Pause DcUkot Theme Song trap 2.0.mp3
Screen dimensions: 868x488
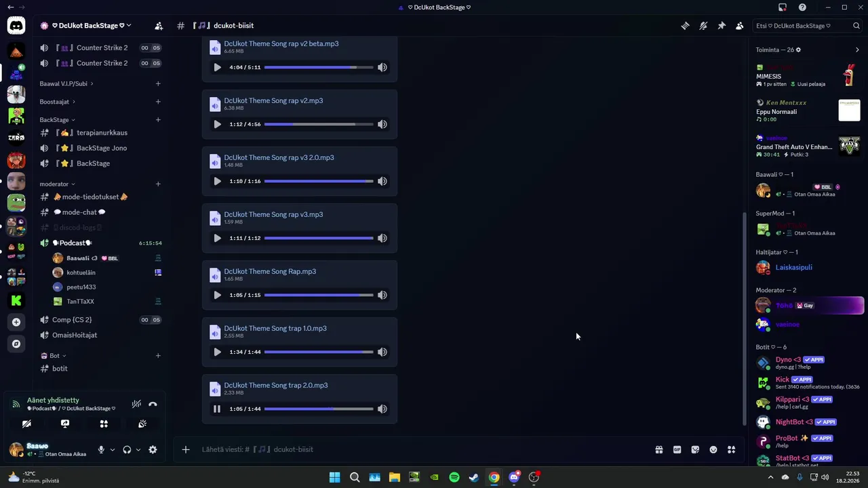coord(217,409)
